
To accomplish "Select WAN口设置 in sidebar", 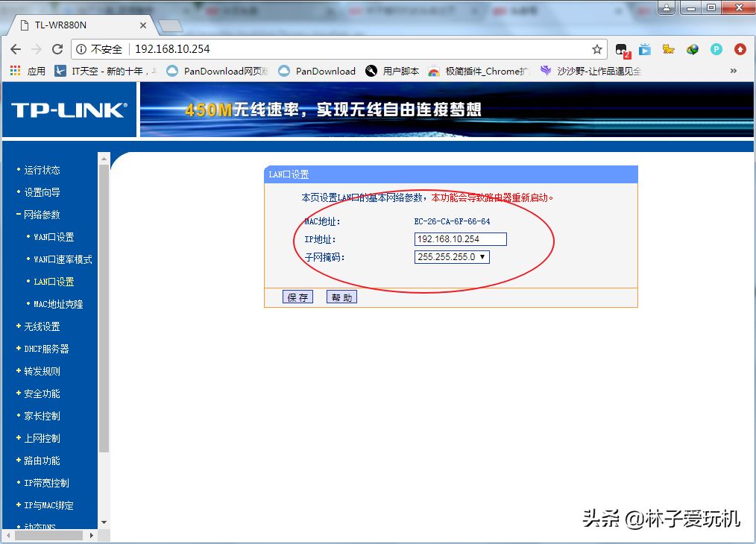I will point(54,237).
